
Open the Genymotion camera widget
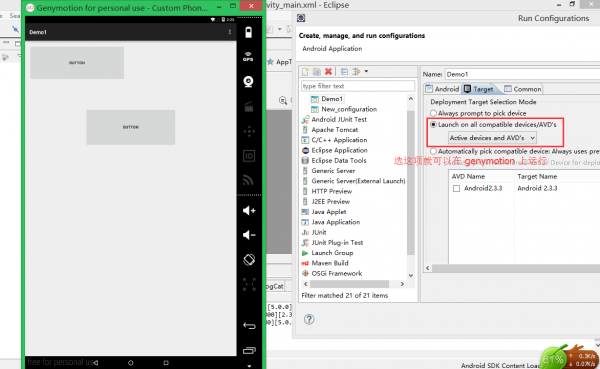[249, 82]
